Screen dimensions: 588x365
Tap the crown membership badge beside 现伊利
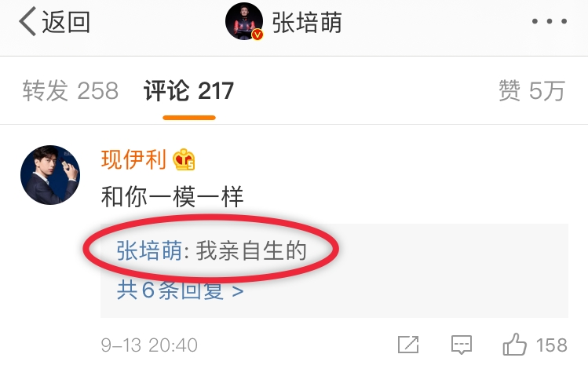[184, 159]
